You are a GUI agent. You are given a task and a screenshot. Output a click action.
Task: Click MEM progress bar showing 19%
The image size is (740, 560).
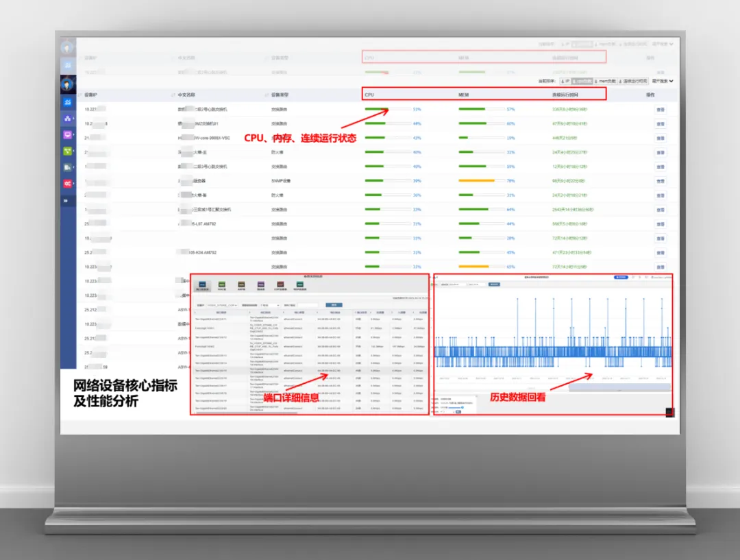(482, 138)
